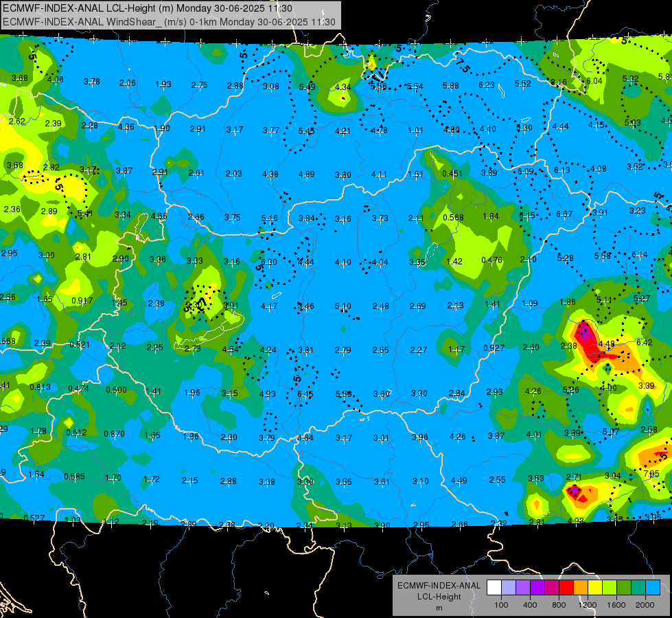Click the wind shear value 5.49

(307, 87)
